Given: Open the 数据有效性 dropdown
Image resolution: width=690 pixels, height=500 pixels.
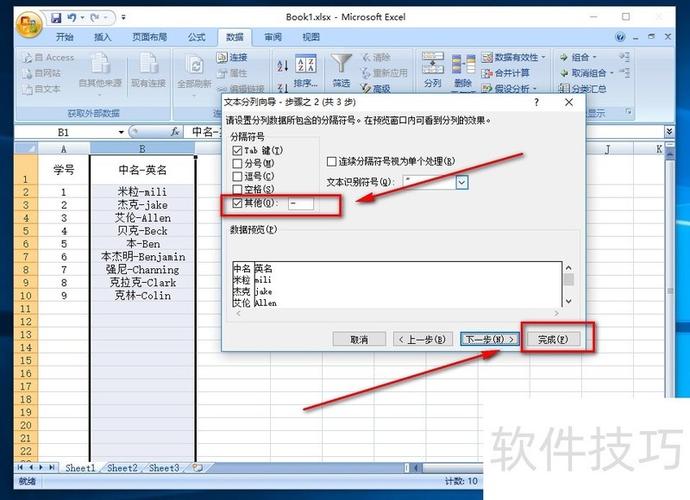Looking at the screenshot, I should pos(514,57).
